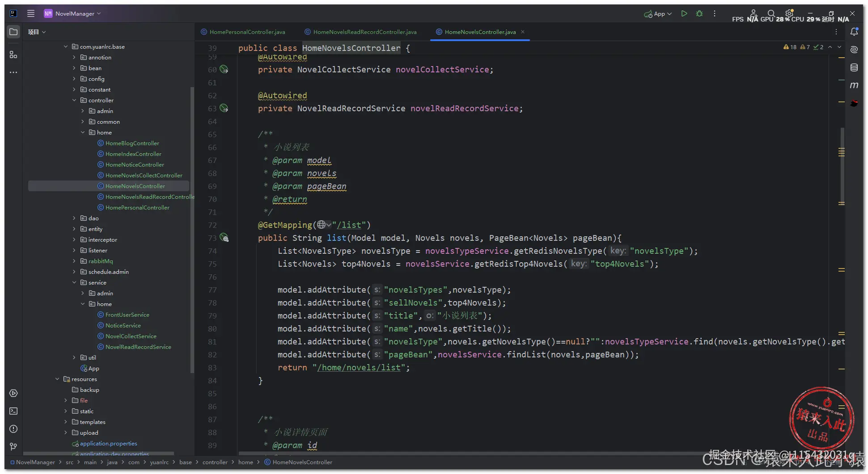
Task: Show more tool windows (three dots)
Action: [x=13, y=72]
